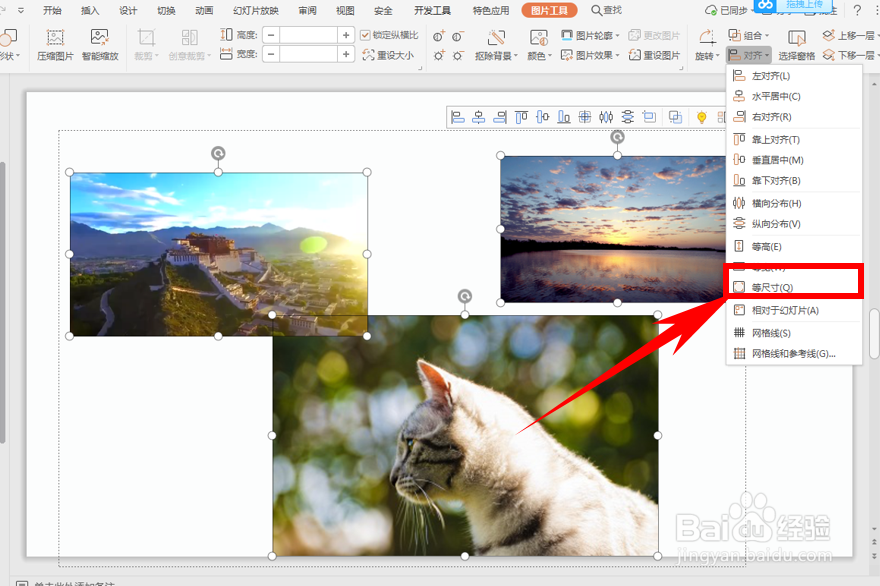Click the help question mark icon

[x=857, y=10]
